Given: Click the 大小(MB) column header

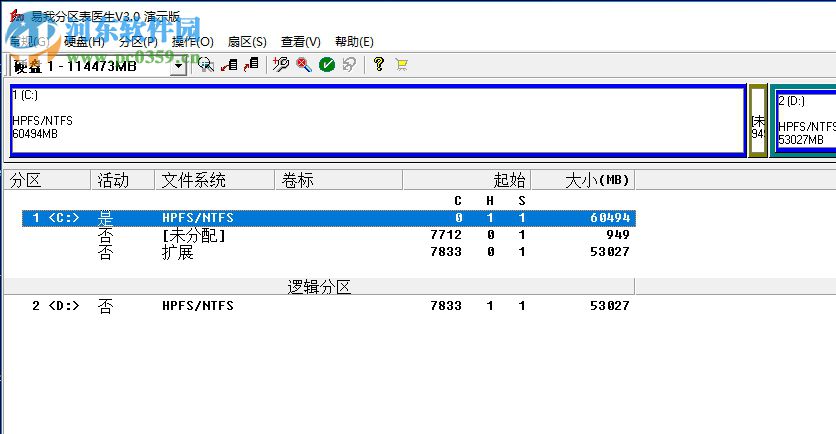Looking at the screenshot, I should pyautogui.click(x=583, y=180).
